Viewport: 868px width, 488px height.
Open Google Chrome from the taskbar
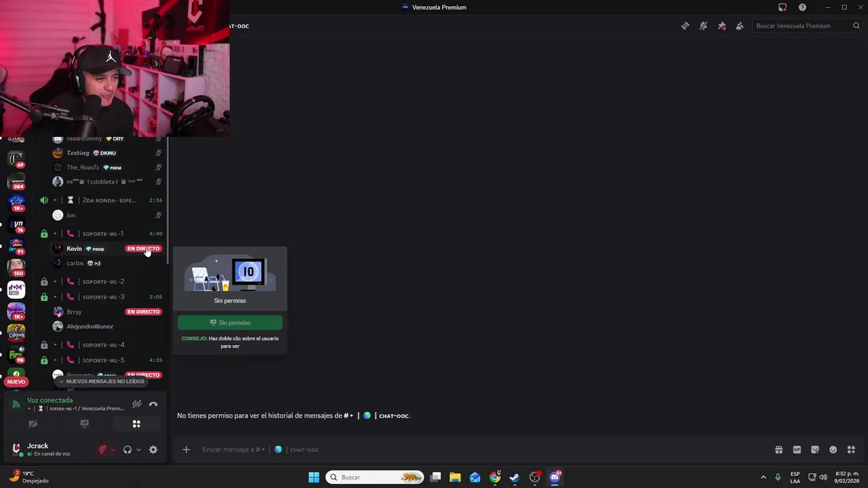point(495,477)
